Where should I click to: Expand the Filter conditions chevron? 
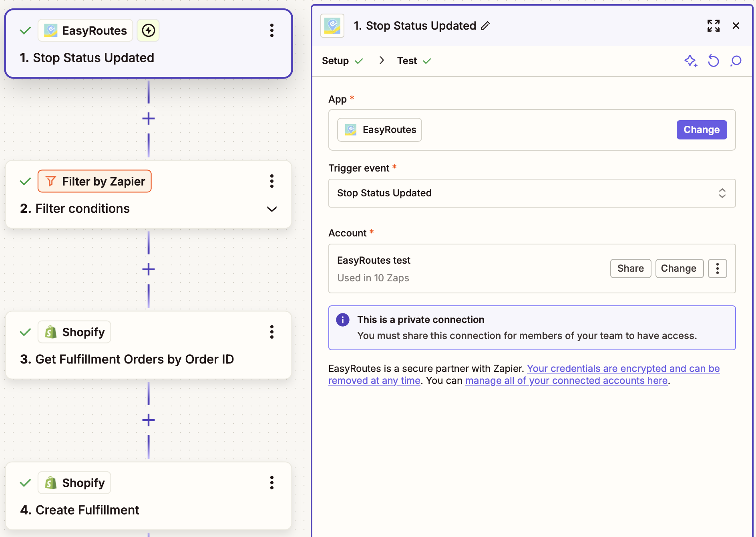point(272,209)
